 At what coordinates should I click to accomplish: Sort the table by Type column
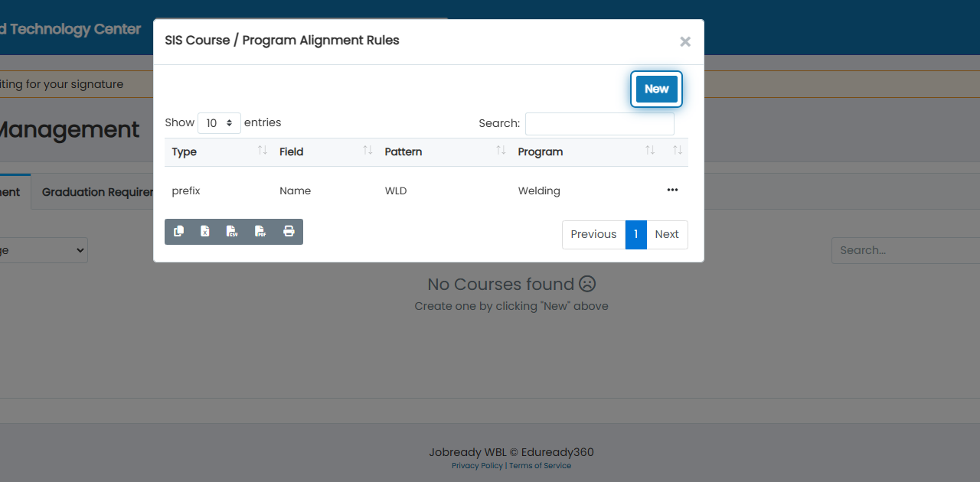click(218, 151)
